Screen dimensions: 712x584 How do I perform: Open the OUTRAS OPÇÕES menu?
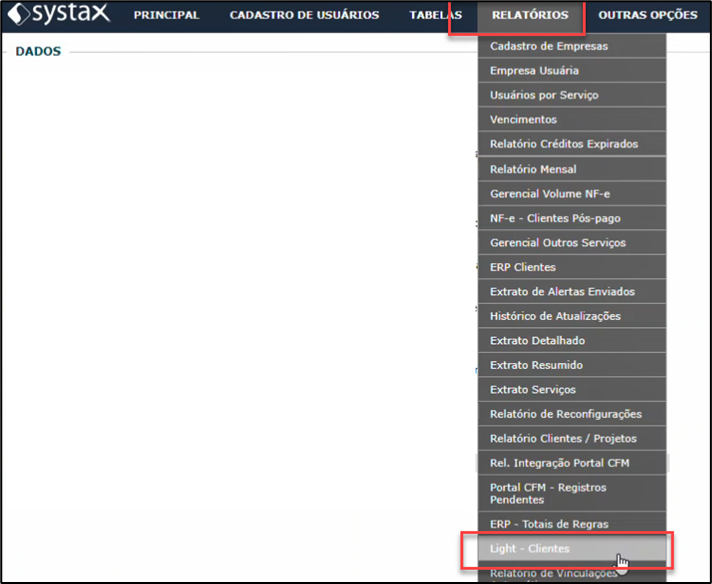click(648, 15)
